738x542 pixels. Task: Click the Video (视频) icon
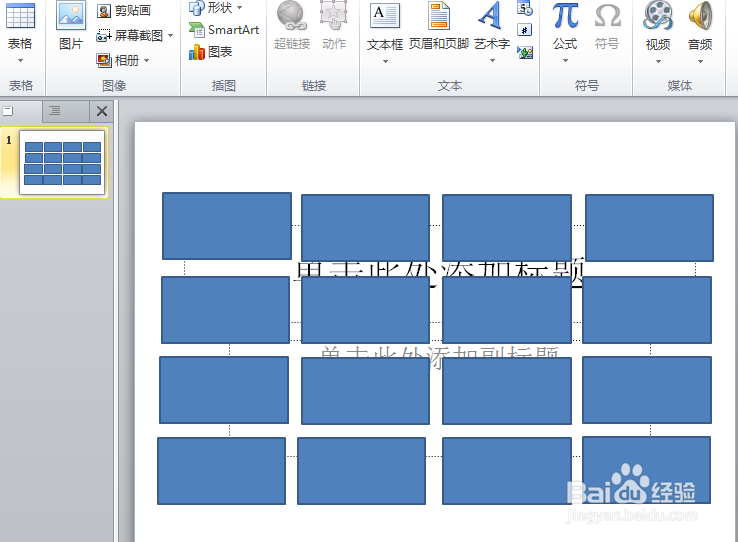click(x=658, y=16)
